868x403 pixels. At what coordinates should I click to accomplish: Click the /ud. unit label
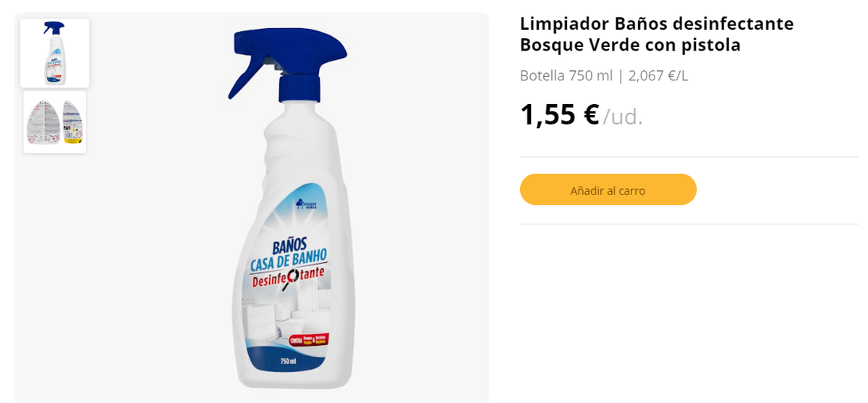point(623,116)
